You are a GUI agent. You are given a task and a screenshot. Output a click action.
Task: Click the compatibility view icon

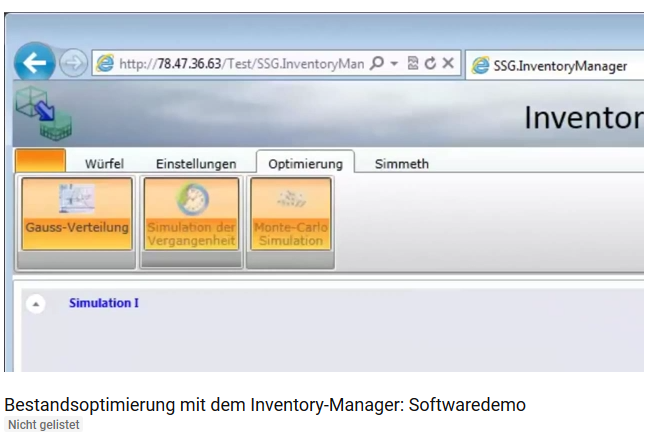coord(413,64)
